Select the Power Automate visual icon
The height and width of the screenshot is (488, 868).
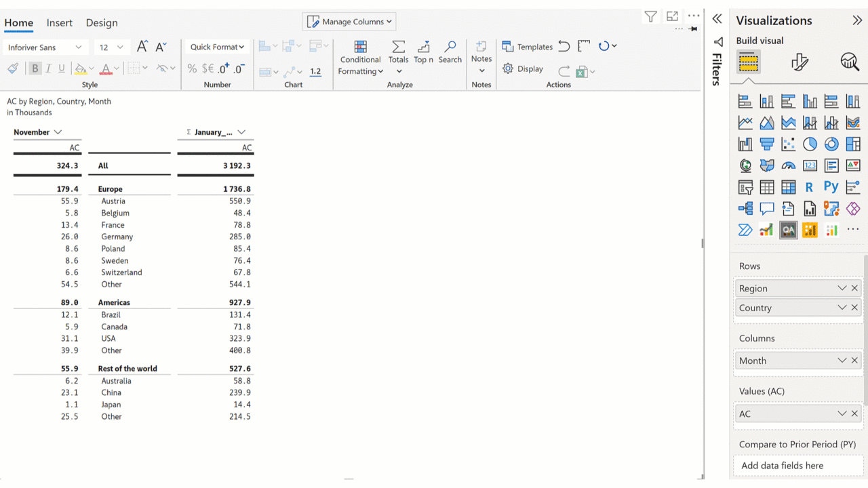[745, 230]
